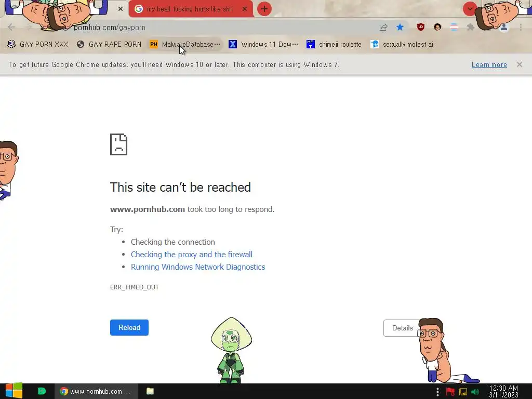Click the sad page error icon
Screen dimensions: 532x399
point(119,144)
